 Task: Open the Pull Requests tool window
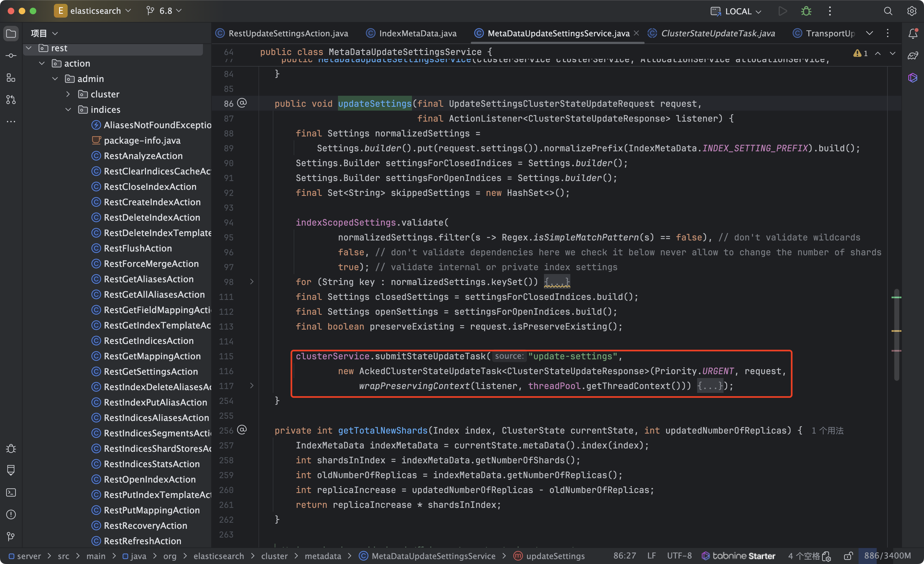[x=11, y=99]
